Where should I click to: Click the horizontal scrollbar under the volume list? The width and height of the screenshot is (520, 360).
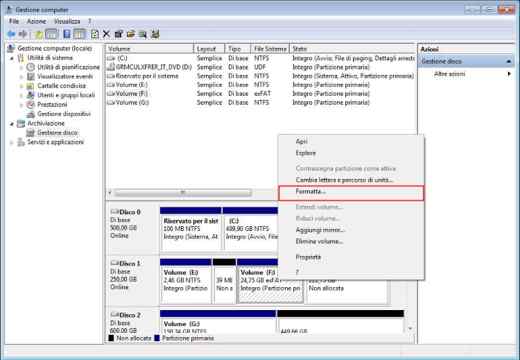183,192
